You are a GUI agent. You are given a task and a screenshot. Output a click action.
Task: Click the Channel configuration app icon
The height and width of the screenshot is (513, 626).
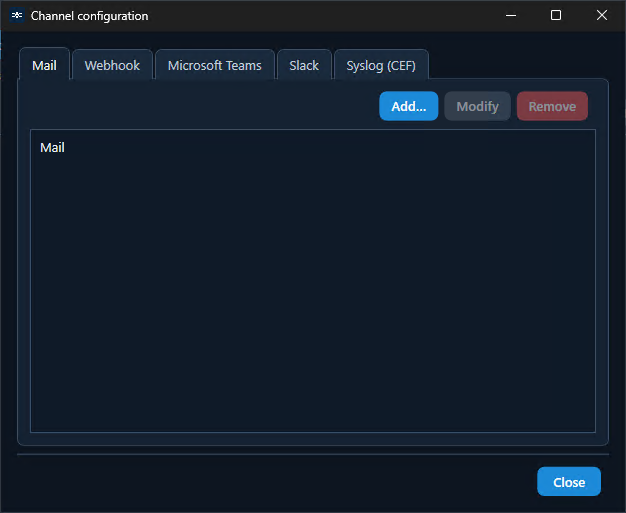click(17, 16)
